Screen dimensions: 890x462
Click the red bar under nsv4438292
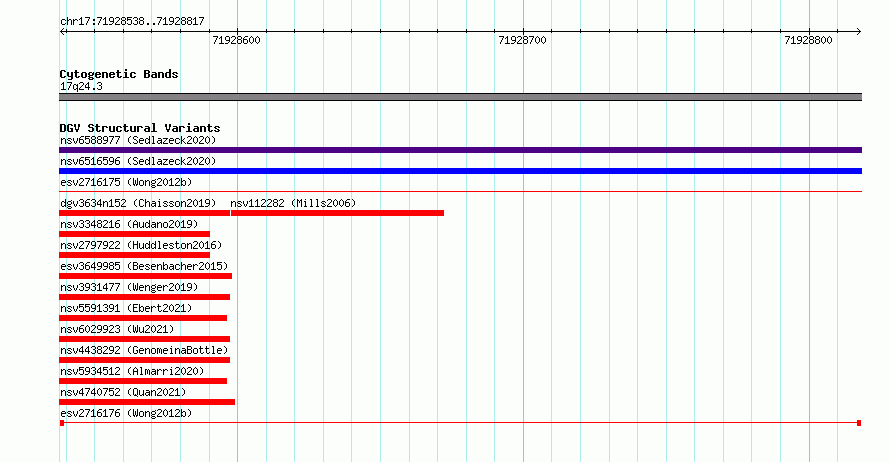[x=144, y=360]
